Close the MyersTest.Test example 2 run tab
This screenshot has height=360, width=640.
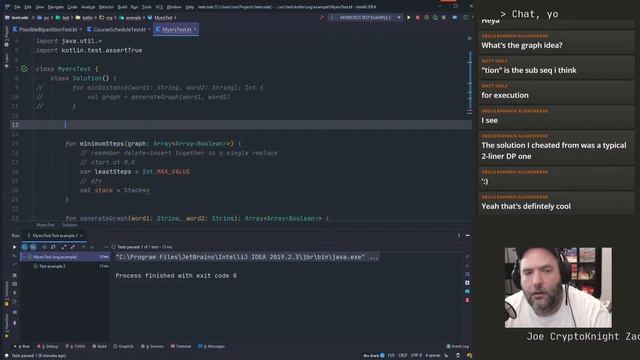[x=81, y=236]
